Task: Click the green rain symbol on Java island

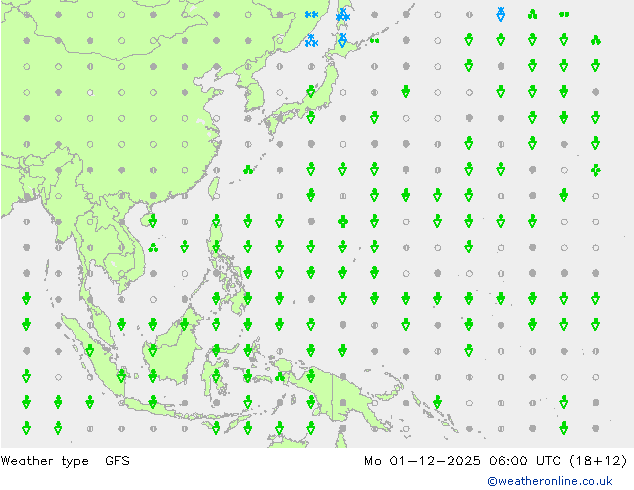Action: coord(153,402)
